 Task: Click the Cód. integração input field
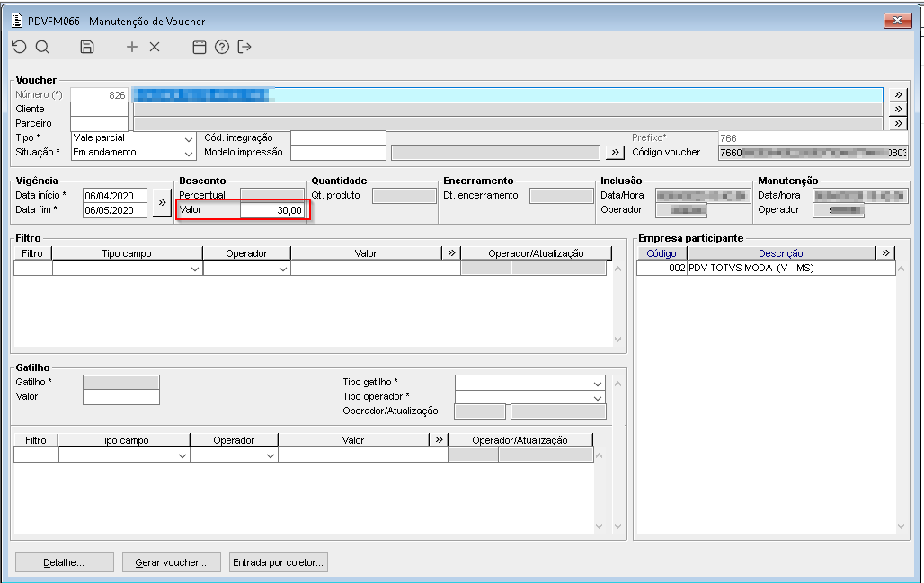pos(338,137)
